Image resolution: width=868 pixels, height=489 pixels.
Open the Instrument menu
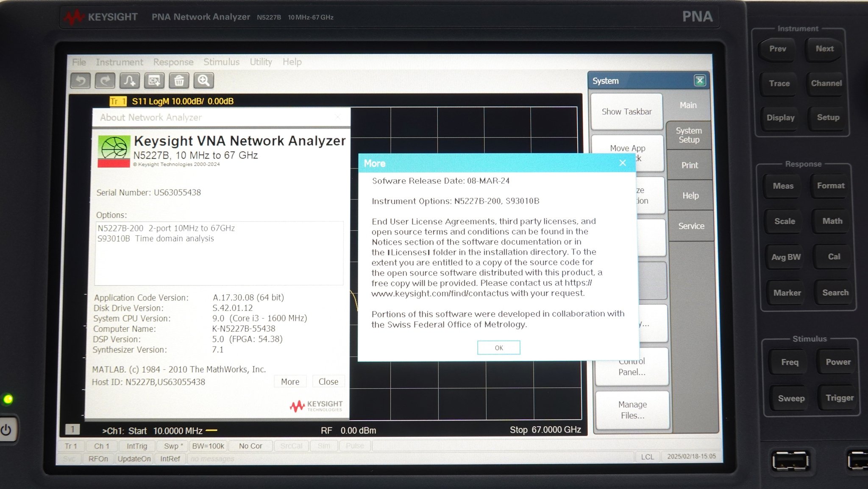[120, 62]
